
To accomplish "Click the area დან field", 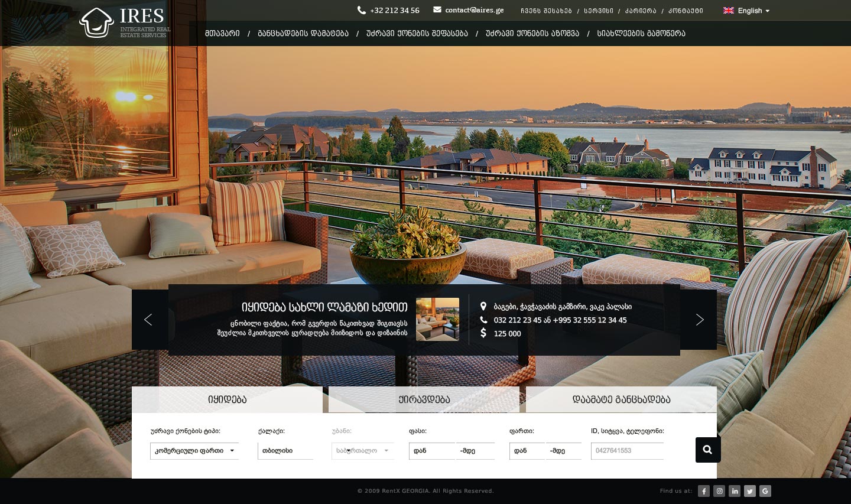I will pyautogui.click(x=527, y=451).
